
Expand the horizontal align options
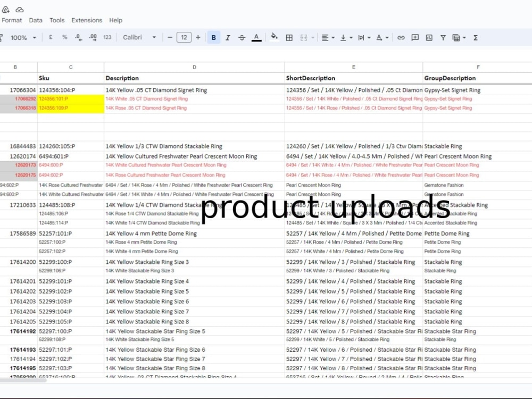333,38
